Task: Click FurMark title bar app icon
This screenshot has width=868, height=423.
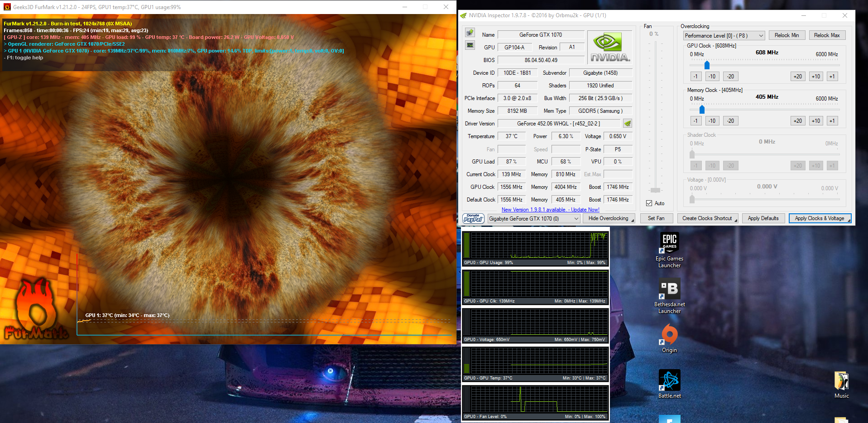Action: 7,7
